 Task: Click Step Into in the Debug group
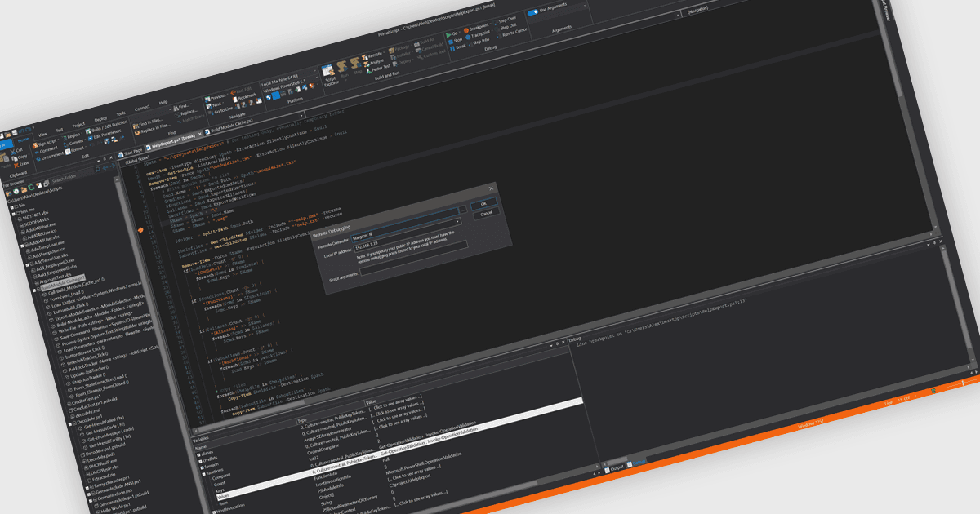click(x=478, y=42)
